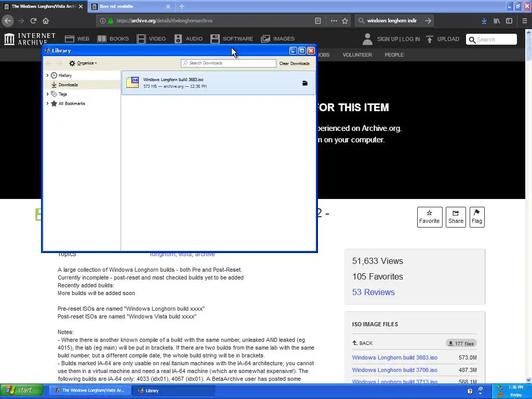
Task: Open Web section in Archive navbar
Action: (x=77, y=38)
